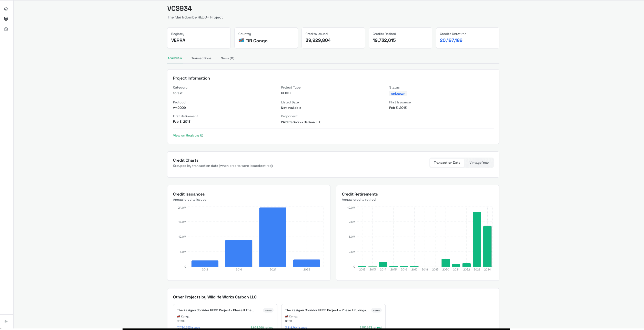Click the logout icon at sidebar bottom

coord(6,321)
